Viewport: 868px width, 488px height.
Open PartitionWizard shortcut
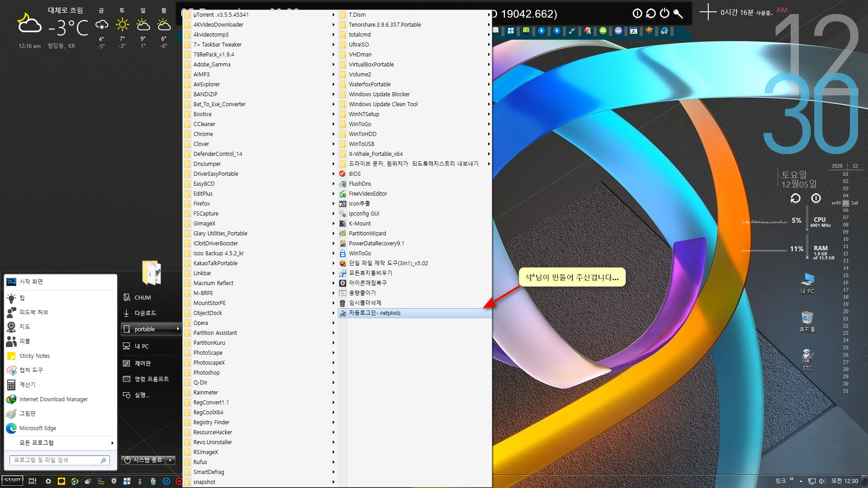pyautogui.click(x=415, y=234)
